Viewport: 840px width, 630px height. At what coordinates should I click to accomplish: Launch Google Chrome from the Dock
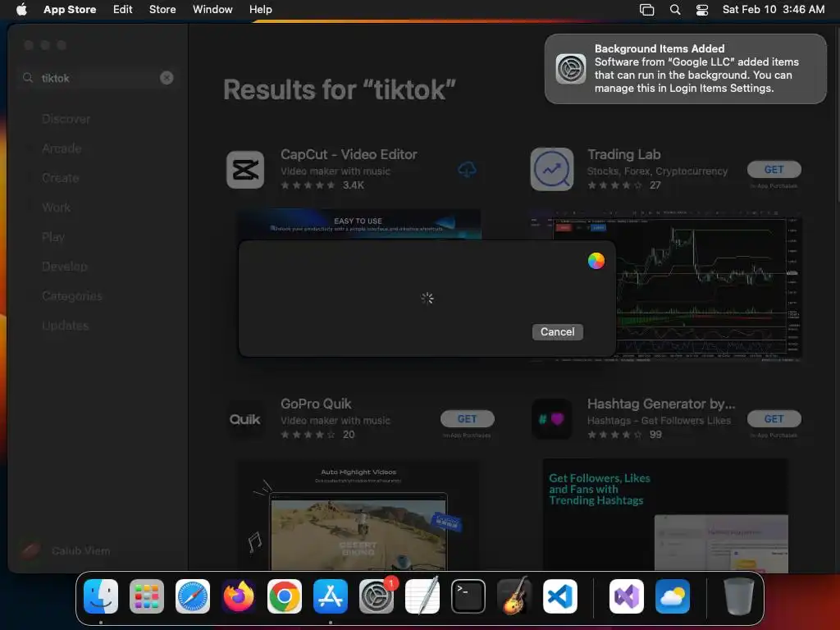pyautogui.click(x=285, y=596)
